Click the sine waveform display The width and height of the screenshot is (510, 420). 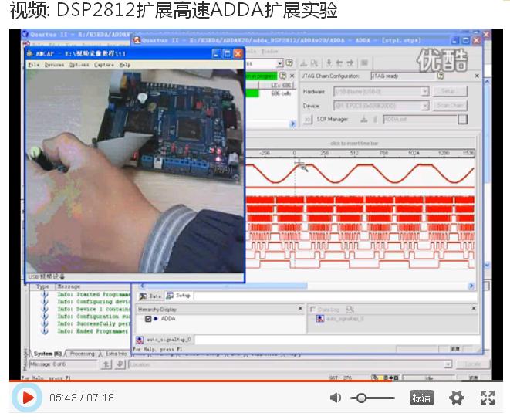click(x=360, y=174)
